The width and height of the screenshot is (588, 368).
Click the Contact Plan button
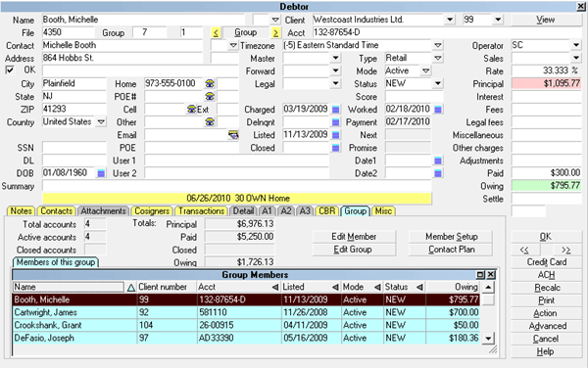451,250
